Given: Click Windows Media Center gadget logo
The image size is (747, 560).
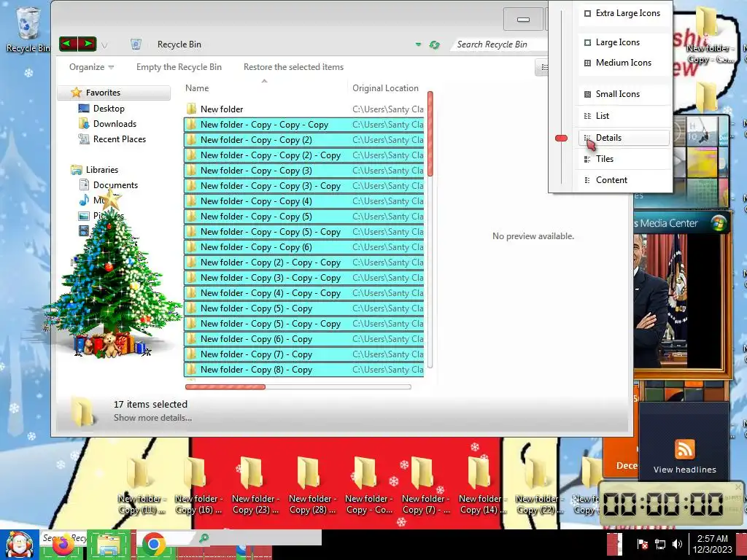Looking at the screenshot, I should tap(719, 222).
